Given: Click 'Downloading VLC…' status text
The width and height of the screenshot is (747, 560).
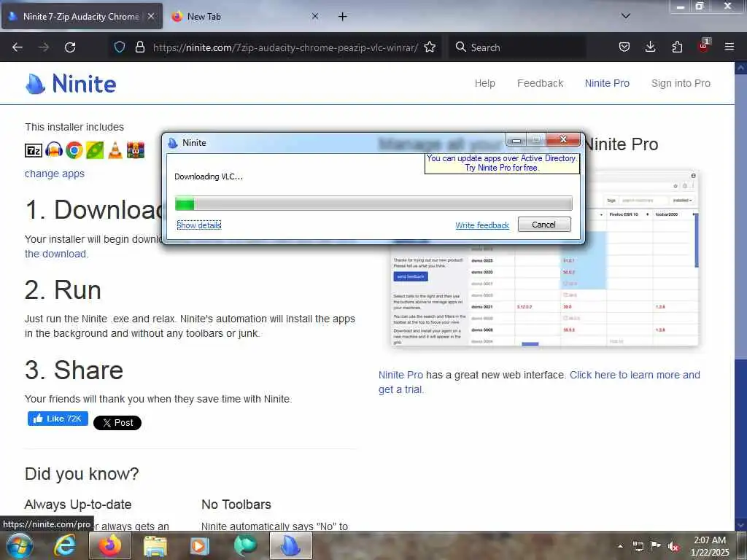Looking at the screenshot, I should 209,176.
